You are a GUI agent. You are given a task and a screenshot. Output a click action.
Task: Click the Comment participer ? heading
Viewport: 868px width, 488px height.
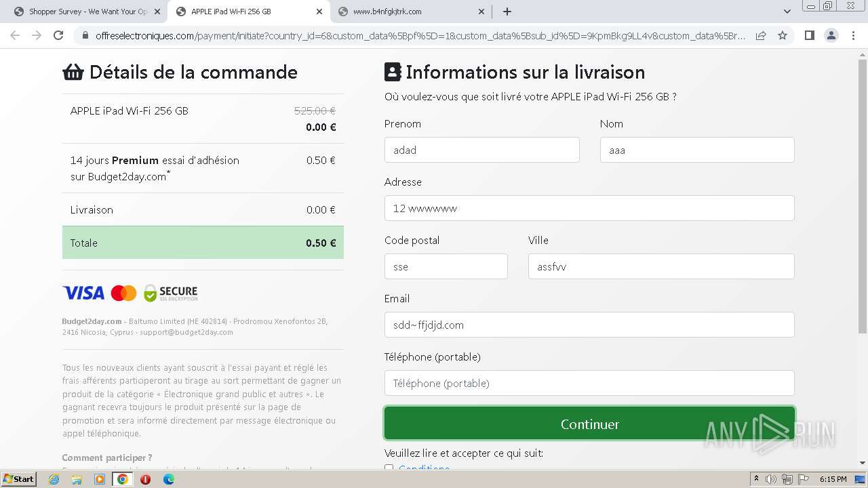(107, 457)
